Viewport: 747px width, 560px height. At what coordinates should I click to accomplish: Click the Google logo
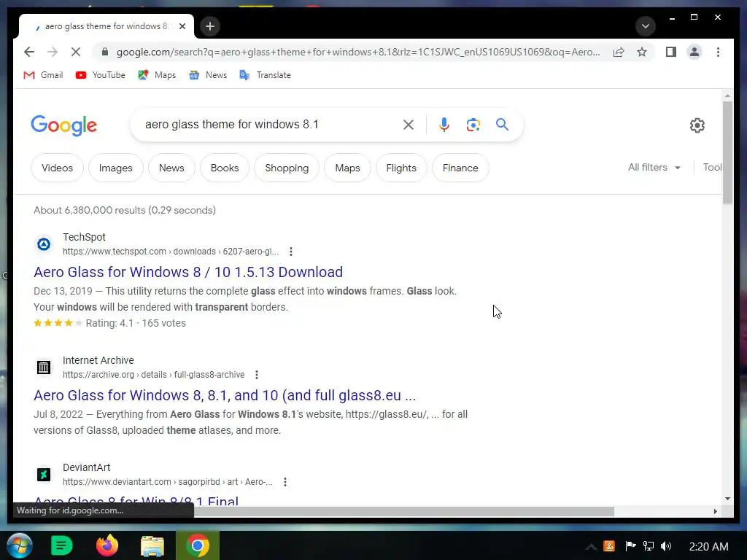(x=64, y=125)
